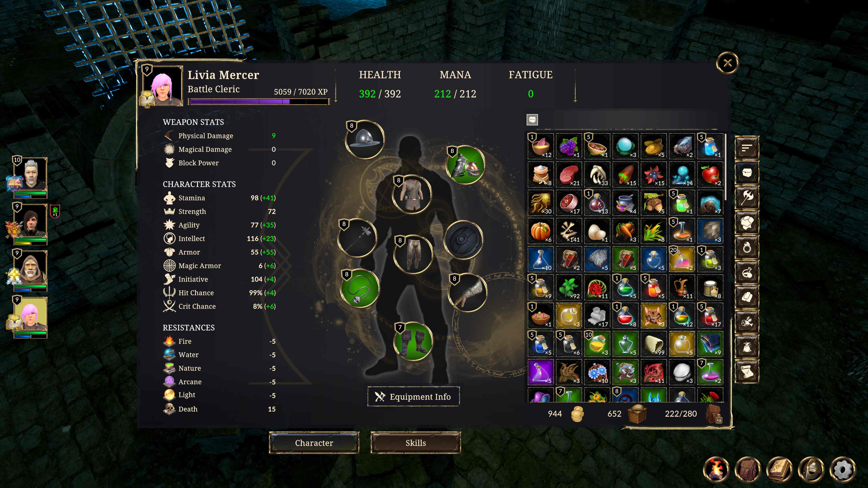Select the boots equipment slot

point(413,341)
